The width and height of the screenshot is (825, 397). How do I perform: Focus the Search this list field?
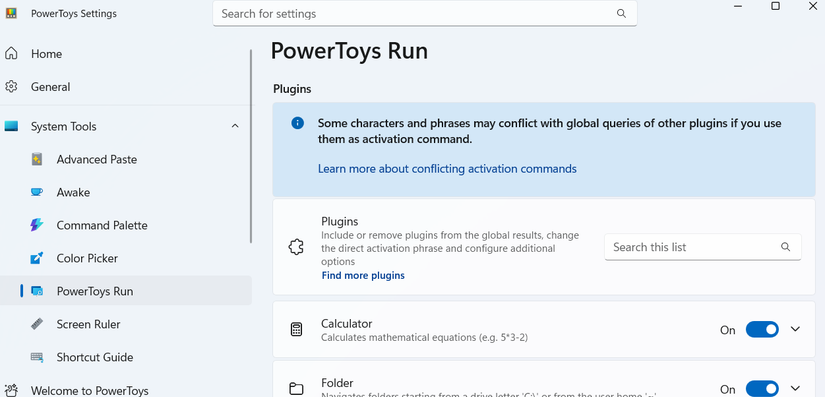[703, 247]
